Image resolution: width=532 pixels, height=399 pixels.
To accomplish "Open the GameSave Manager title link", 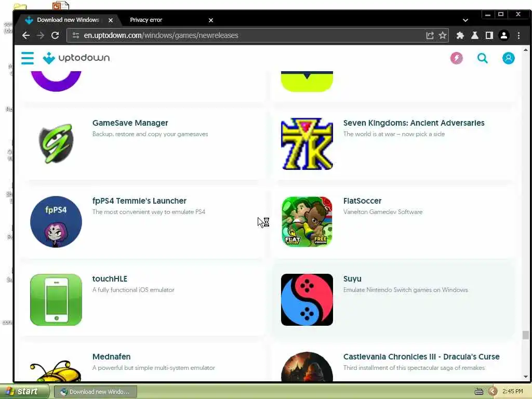I will [x=130, y=123].
